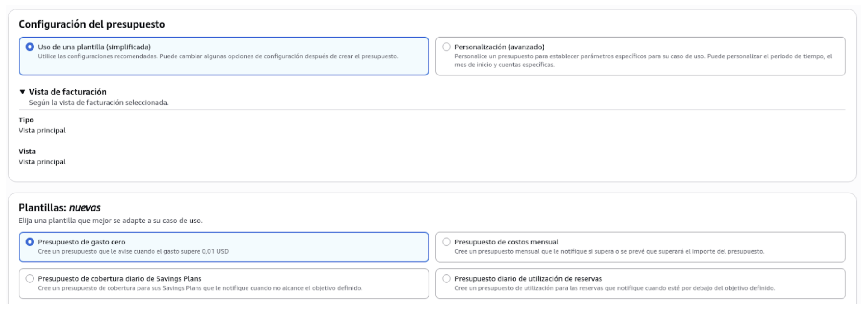
Task: Select Presupuesto diario de utilización de reservas radio
Action: tap(446, 279)
